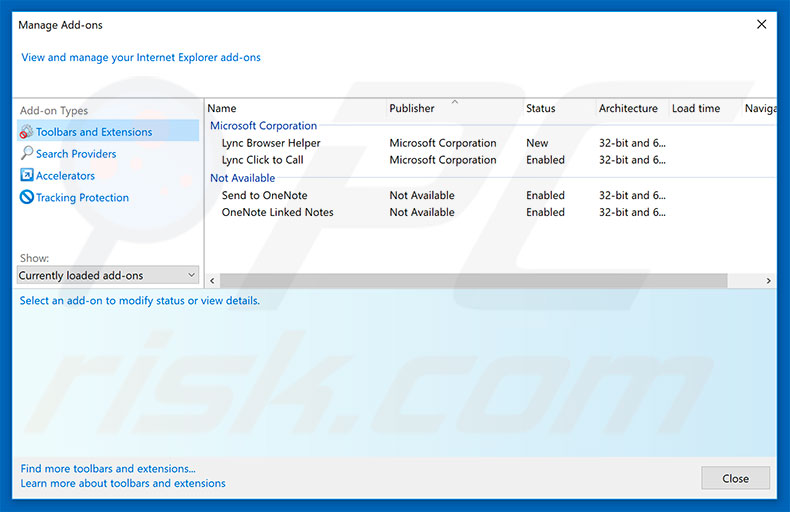Click the Accelerators icon
This screenshot has height=512, width=790.
coord(27,176)
